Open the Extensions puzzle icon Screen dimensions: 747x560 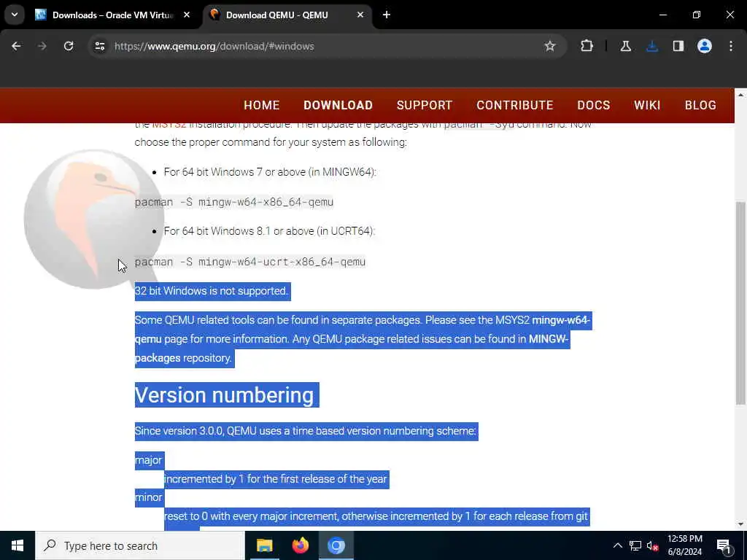pyautogui.click(x=587, y=46)
